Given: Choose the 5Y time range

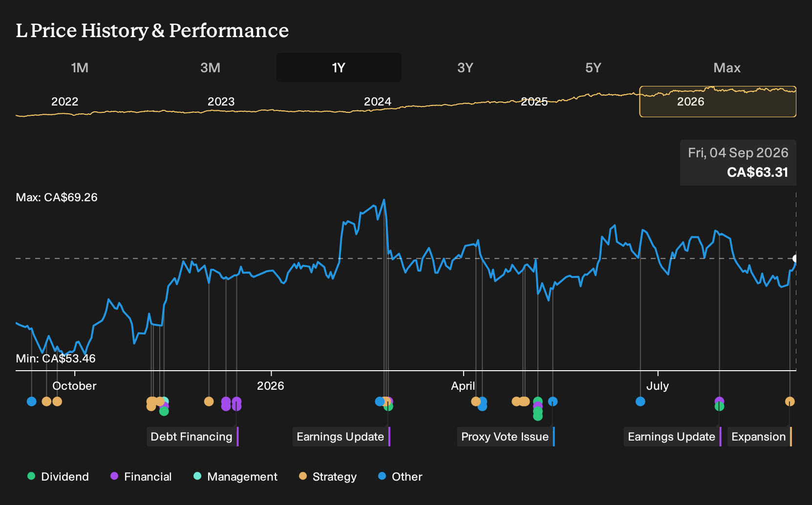Looking at the screenshot, I should 593,67.
